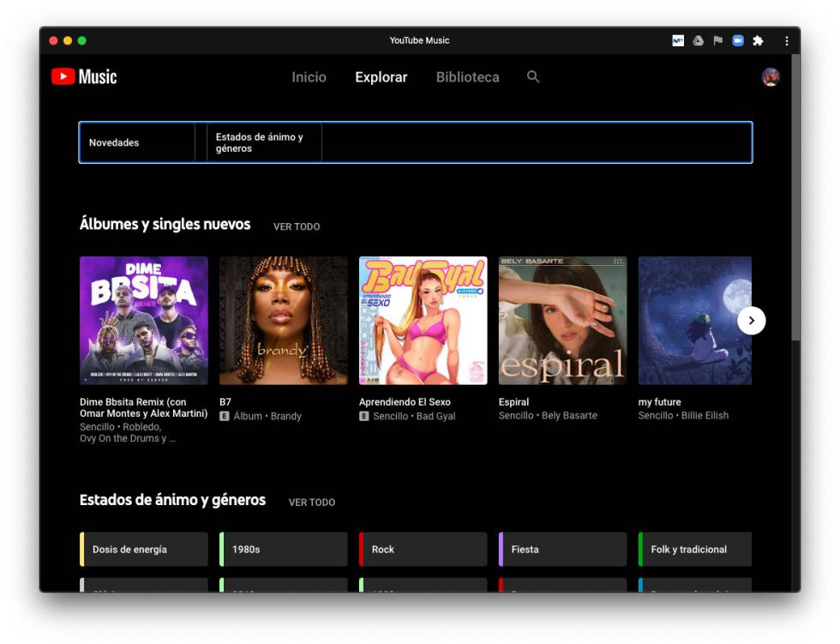Viewport: 840px width, 644px height.
Task: Open the my future cover art
Action: [695, 321]
